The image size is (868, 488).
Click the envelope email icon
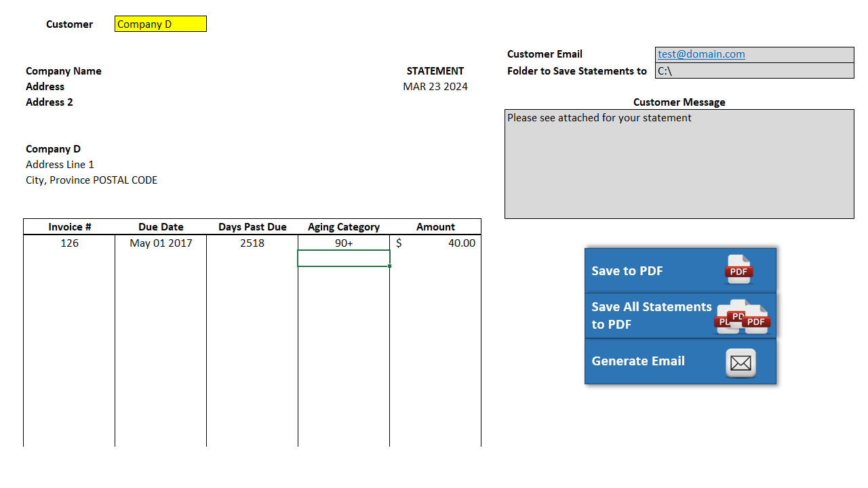(x=741, y=363)
